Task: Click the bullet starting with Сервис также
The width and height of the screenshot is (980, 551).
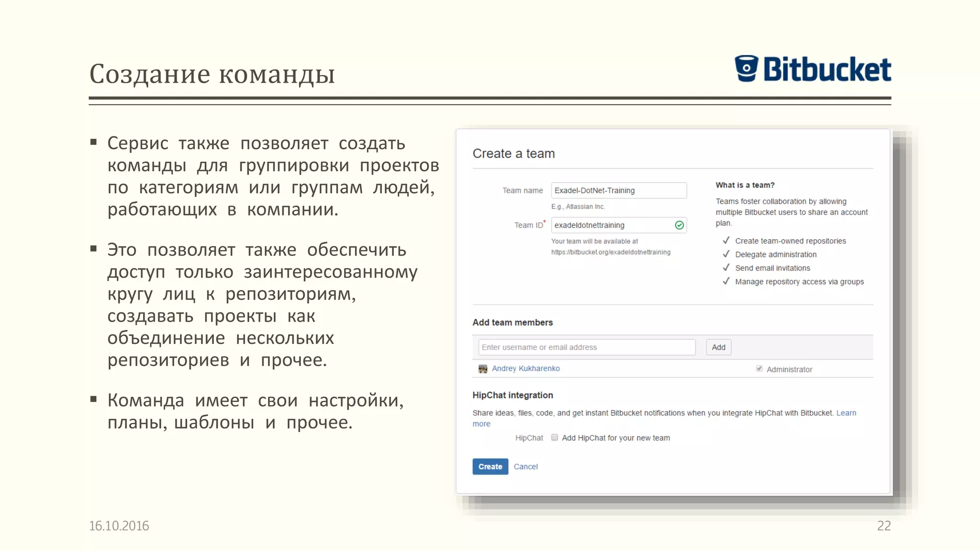Action: 273,176
